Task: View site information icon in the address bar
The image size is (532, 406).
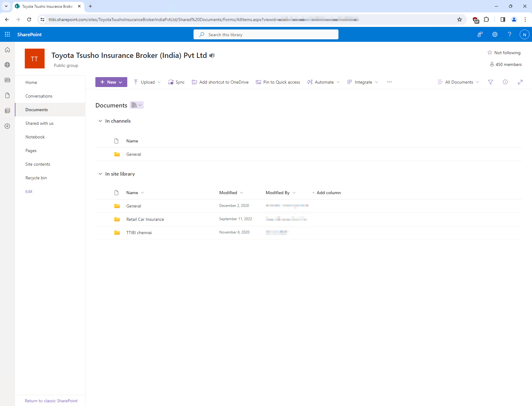Action: pos(42,20)
